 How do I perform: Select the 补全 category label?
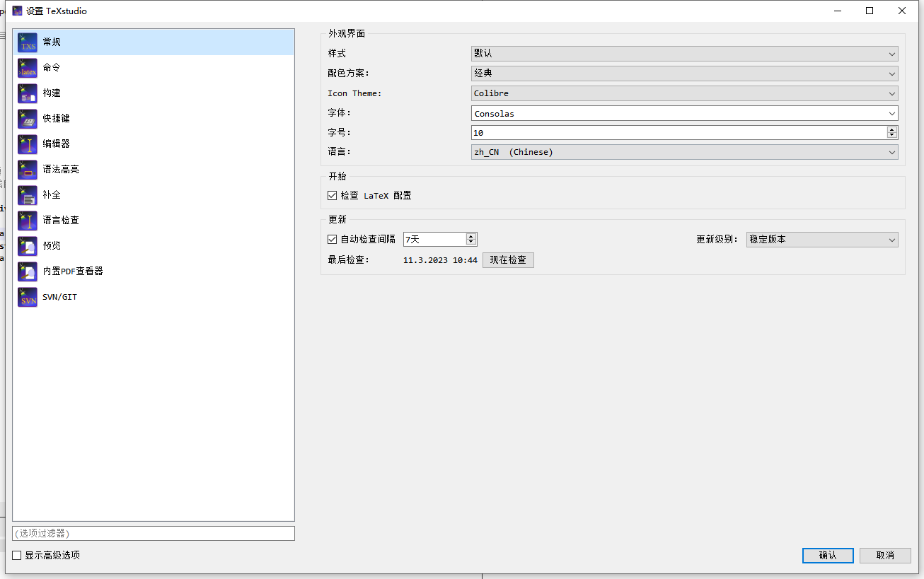point(52,194)
